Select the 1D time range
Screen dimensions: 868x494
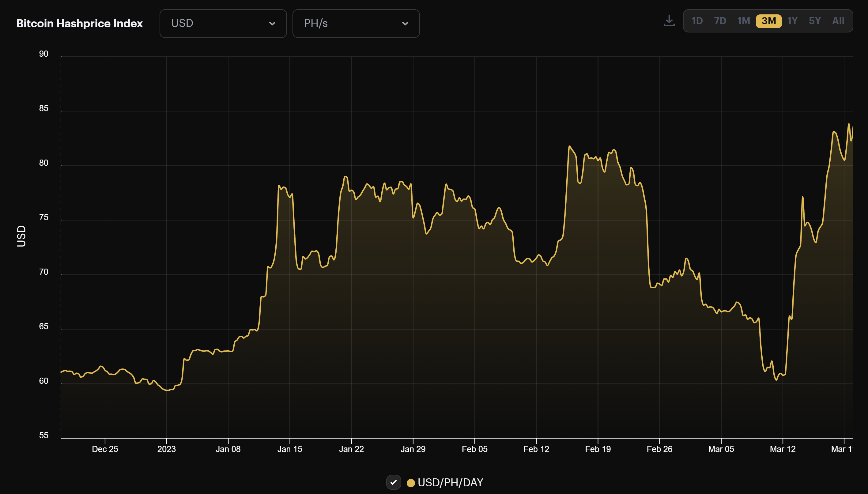click(x=698, y=21)
